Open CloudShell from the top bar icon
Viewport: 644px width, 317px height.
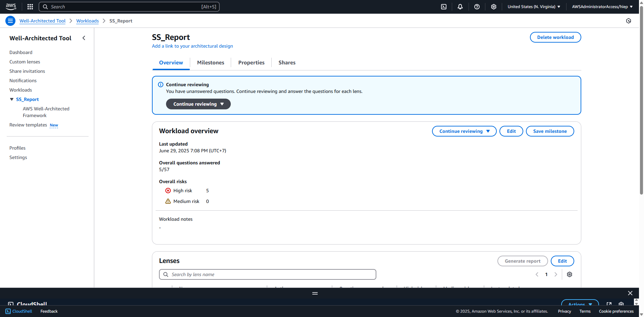click(444, 7)
